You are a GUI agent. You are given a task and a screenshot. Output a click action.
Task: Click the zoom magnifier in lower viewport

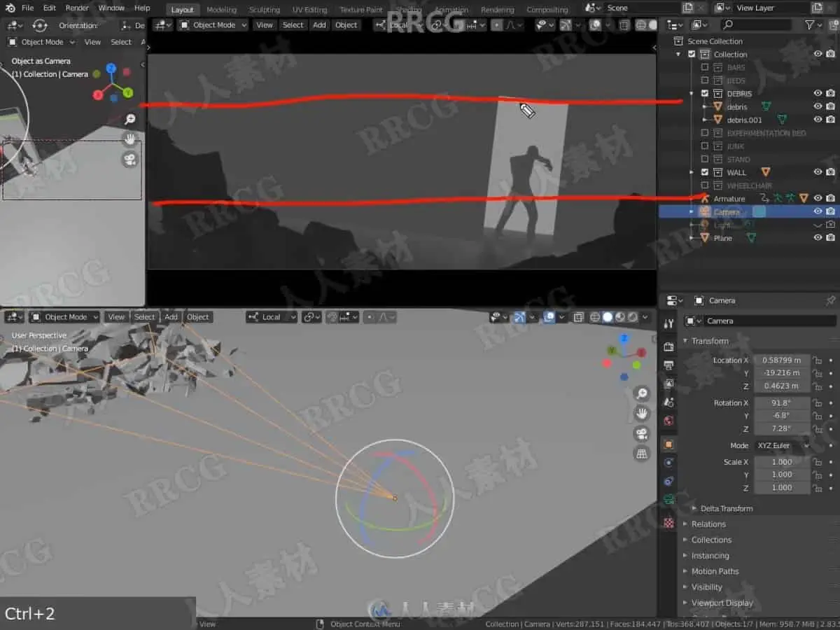tap(641, 393)
